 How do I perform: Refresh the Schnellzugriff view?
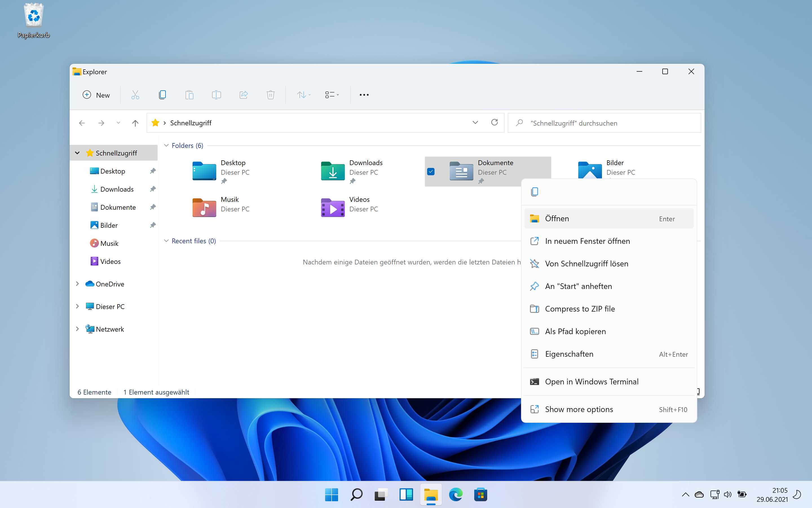(x=494, y=122)
